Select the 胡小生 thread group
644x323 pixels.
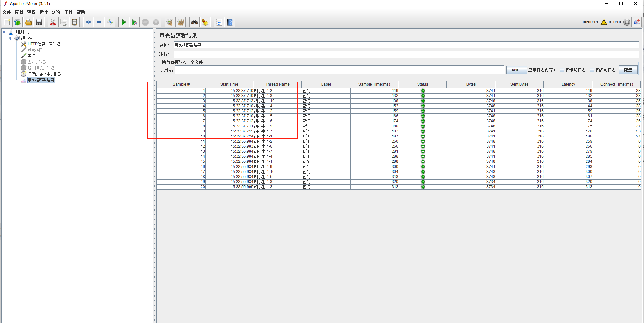click(x=27, y=38)
